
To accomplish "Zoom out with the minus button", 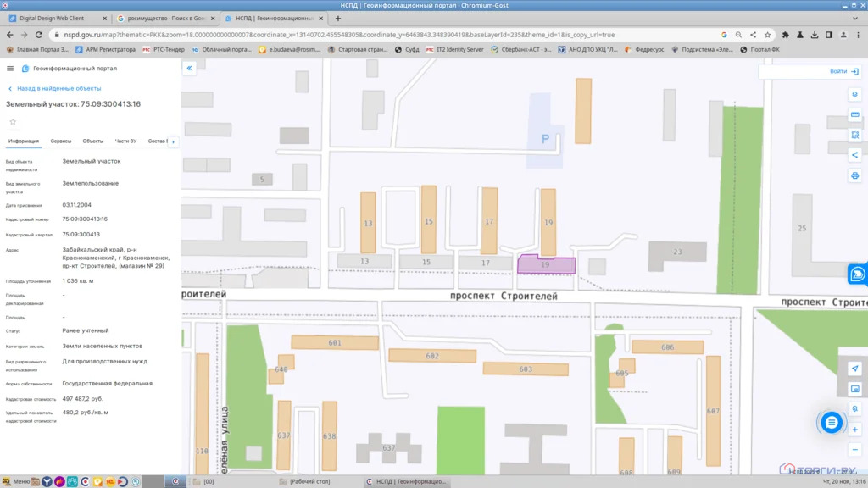I will pyautogui.click(x=854, y=449).
